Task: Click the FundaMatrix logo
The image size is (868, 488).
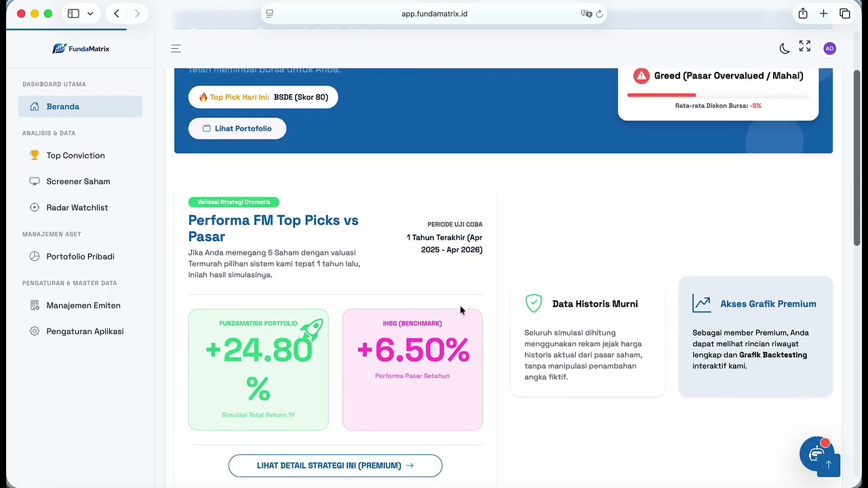Action: 81,49
